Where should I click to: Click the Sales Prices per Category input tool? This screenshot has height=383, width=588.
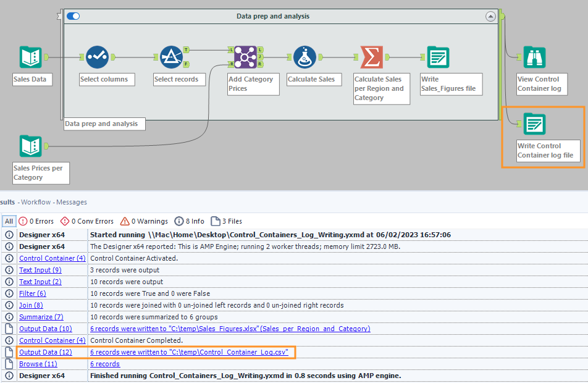30,146
